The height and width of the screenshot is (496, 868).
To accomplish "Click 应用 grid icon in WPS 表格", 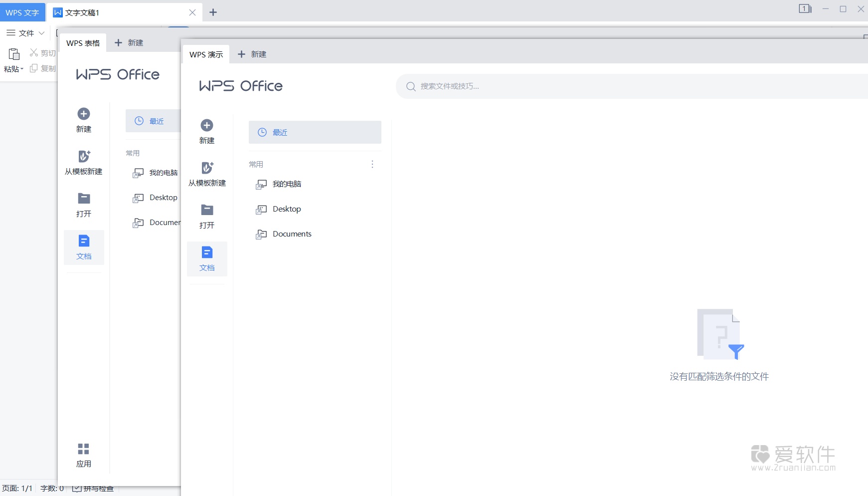I will 84,449.
